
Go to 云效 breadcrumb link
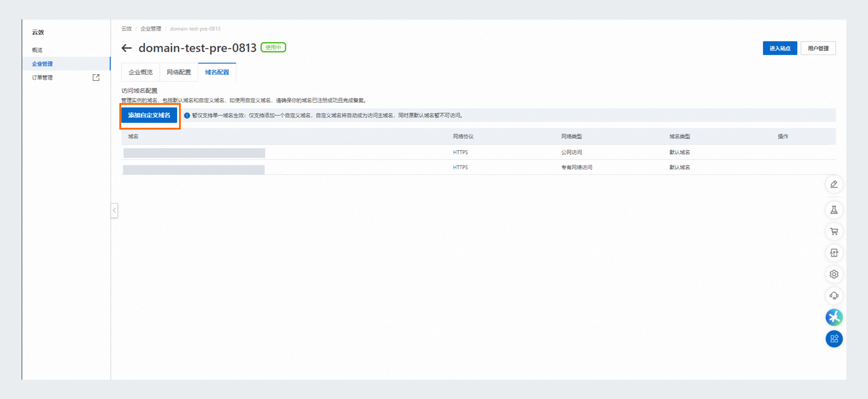click(126, 29)
